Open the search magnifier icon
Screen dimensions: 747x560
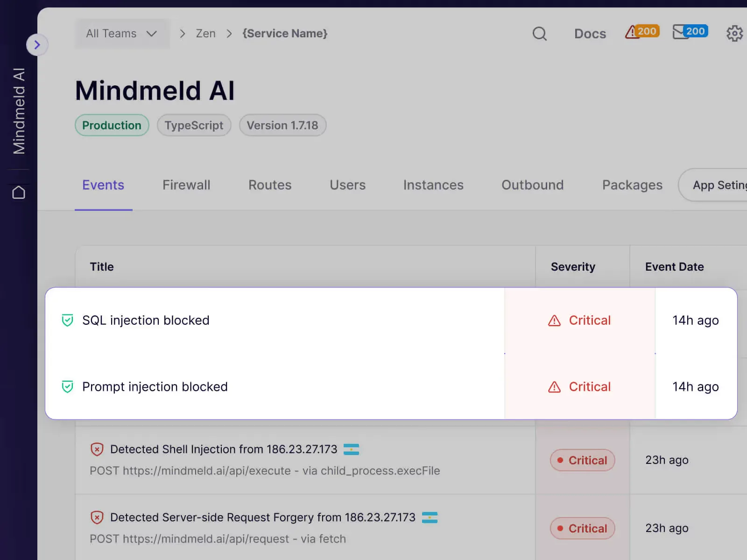(539, 34)
